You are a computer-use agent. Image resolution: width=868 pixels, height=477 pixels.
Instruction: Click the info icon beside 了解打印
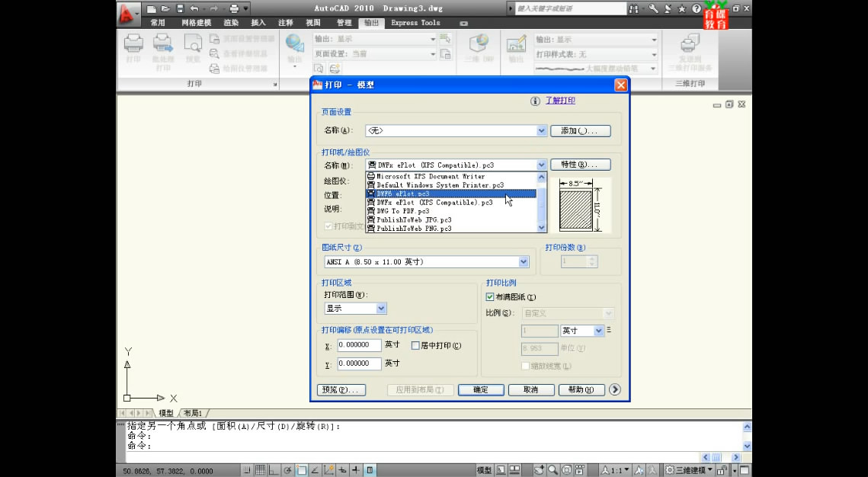535,101
